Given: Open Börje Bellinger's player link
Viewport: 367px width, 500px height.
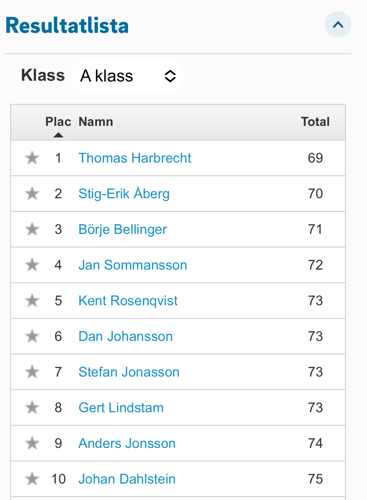Looking at the screenshot, I should click(x=122, y=229).
